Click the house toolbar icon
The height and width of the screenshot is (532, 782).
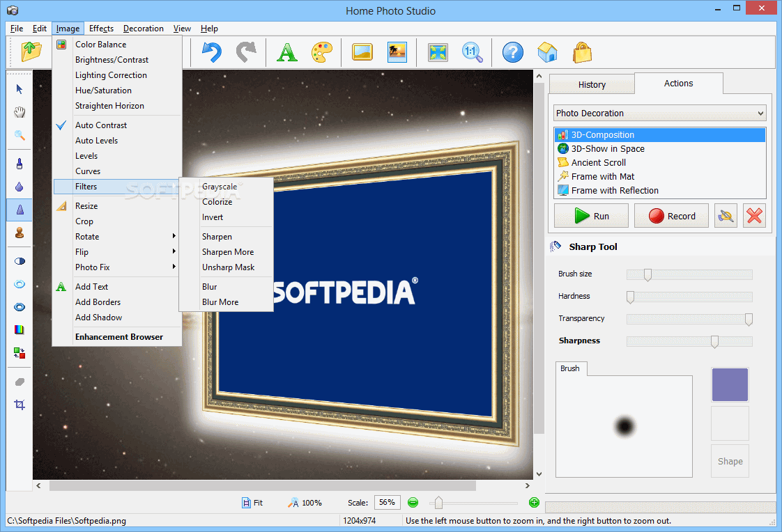pos(547,52)
